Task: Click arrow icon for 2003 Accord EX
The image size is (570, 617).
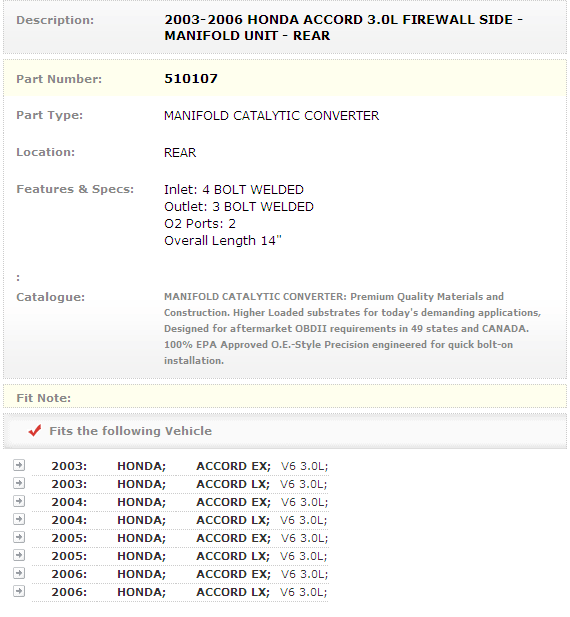Action: click(x=19, y=465)
